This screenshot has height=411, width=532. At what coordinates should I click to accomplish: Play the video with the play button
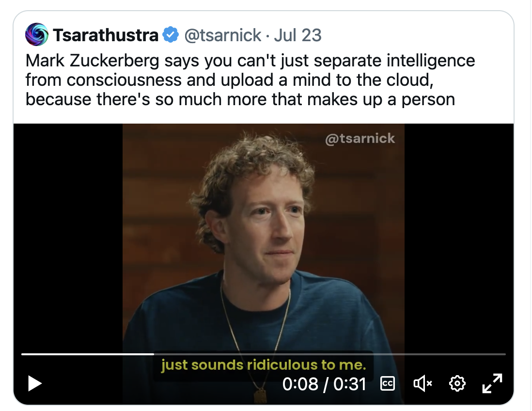click(35, 384)
